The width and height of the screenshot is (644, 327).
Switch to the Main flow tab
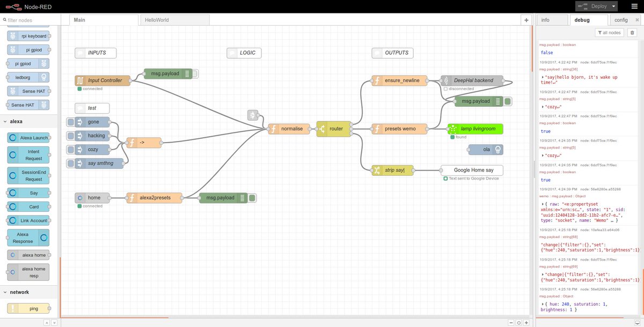click(x=104, y=20)
